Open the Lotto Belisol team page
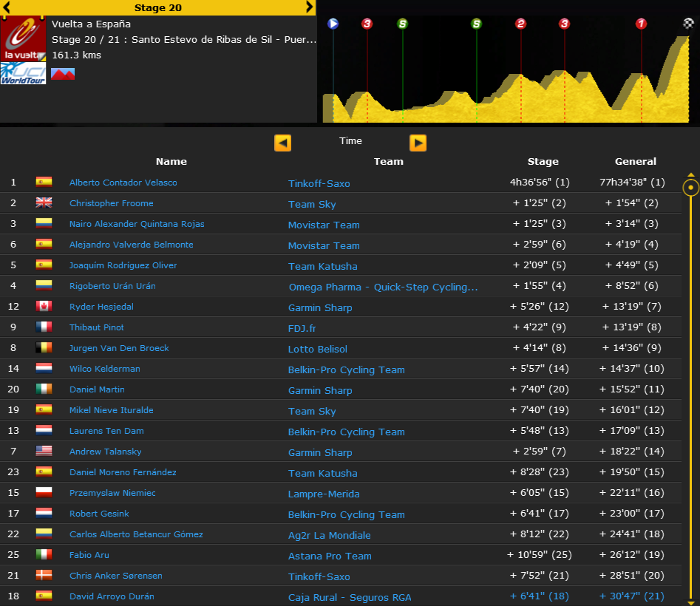The height and width of the screenshot is (606, 700). coord(317,349)
